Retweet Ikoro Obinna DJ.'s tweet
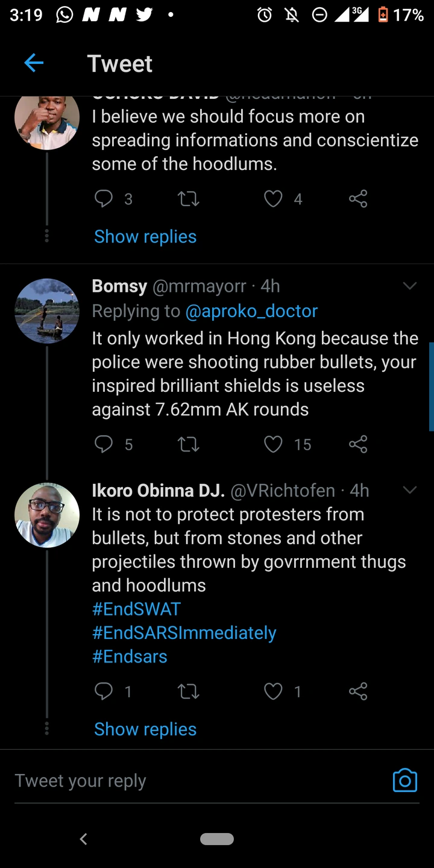This screenshot has width=434, height=868. [189, 691]
